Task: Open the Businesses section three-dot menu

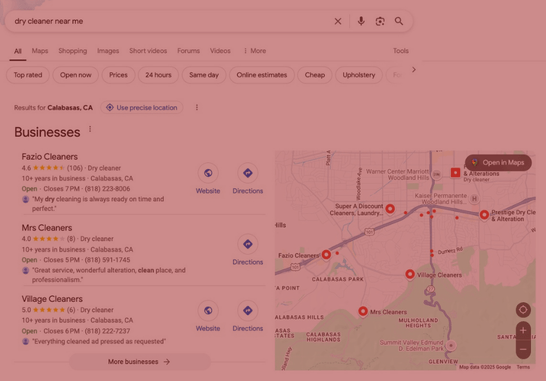Action: click(90, 129)
